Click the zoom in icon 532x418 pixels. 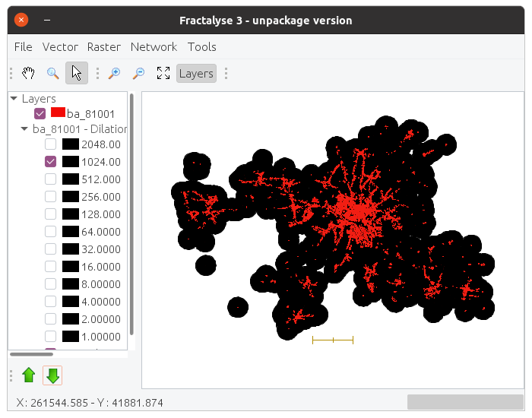coord(114,73)
